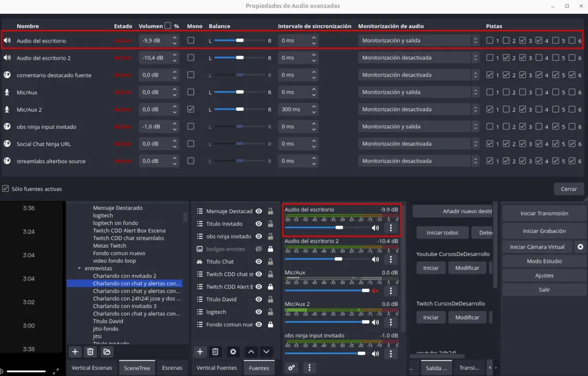Enable Mono for Audio del escritorio
Viewport: 588px width, 376px height.
191,40
